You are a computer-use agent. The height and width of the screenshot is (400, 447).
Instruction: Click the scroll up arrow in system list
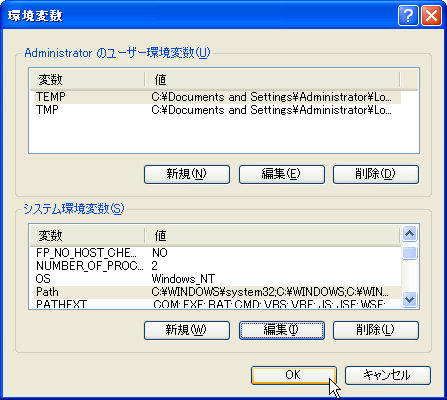pyautogui.click(x=409, y=234)
